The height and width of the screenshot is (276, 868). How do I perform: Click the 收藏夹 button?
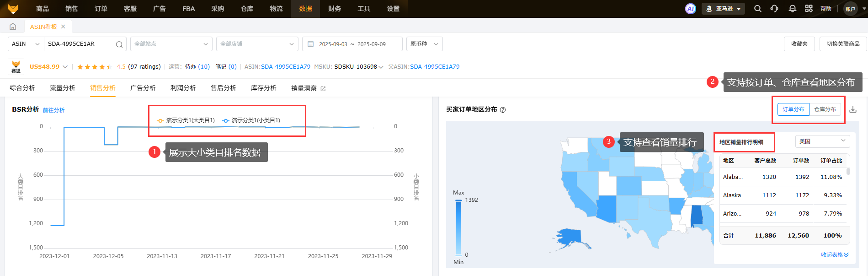[799, 44]
